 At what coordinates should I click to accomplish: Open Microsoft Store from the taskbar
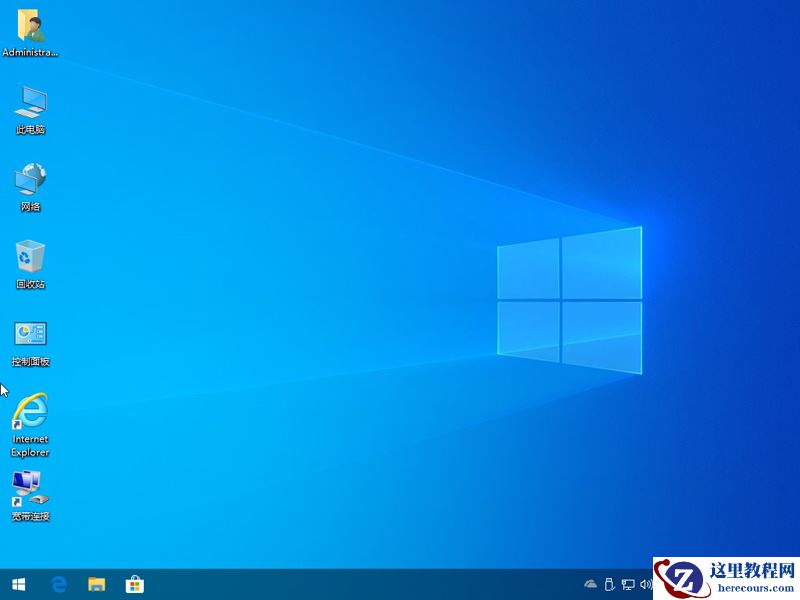(134, 585)
